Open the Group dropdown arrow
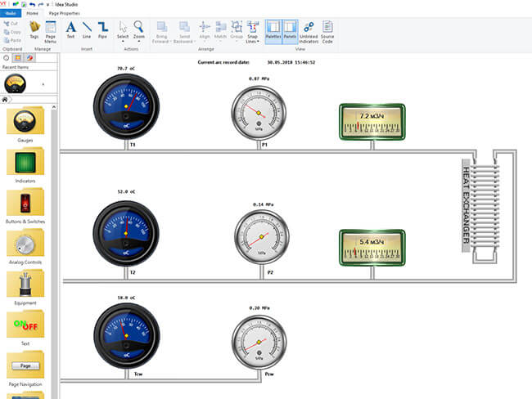Viewport: 532px width, 399px height. click(x=237, y=42)
